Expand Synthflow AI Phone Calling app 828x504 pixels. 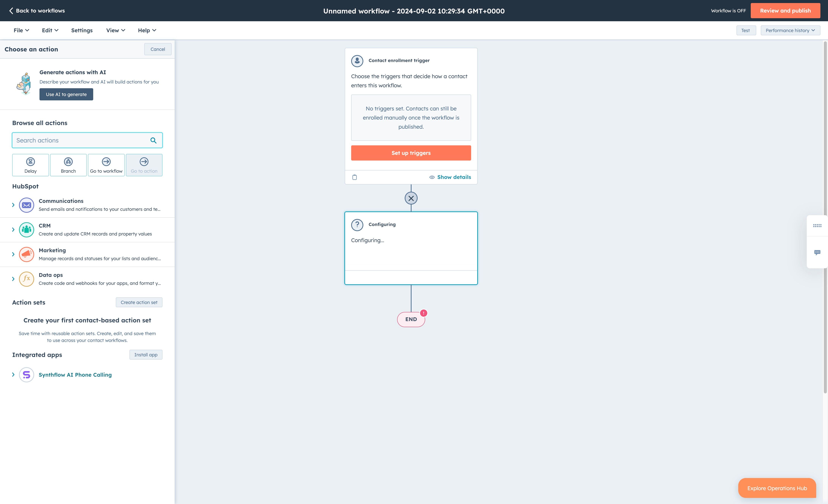tap(13, 375)
